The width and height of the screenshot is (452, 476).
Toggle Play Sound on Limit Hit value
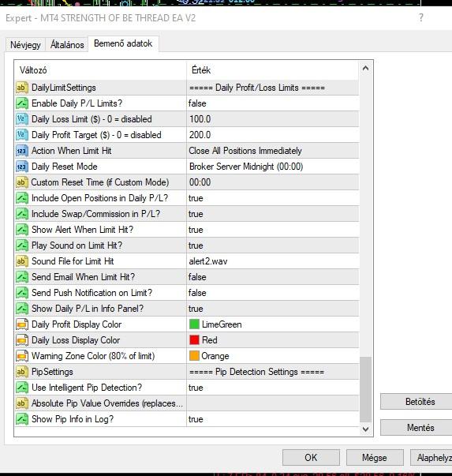click(x=273, y=245)
